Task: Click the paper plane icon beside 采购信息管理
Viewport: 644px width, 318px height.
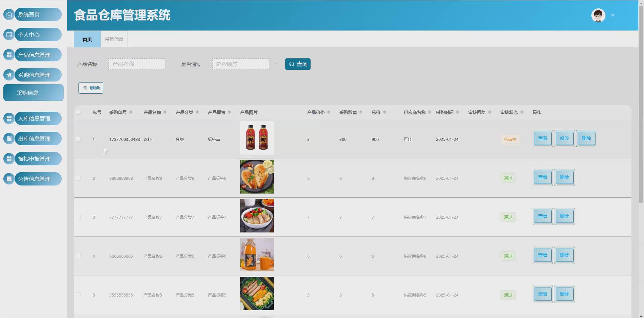Action: click(9, 75)
